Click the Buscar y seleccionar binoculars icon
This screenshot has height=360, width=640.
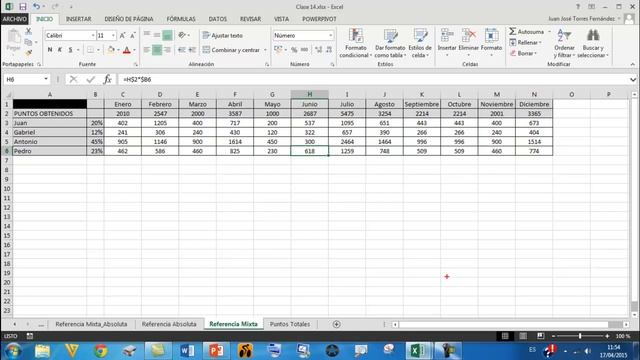[x=593, y=36]
